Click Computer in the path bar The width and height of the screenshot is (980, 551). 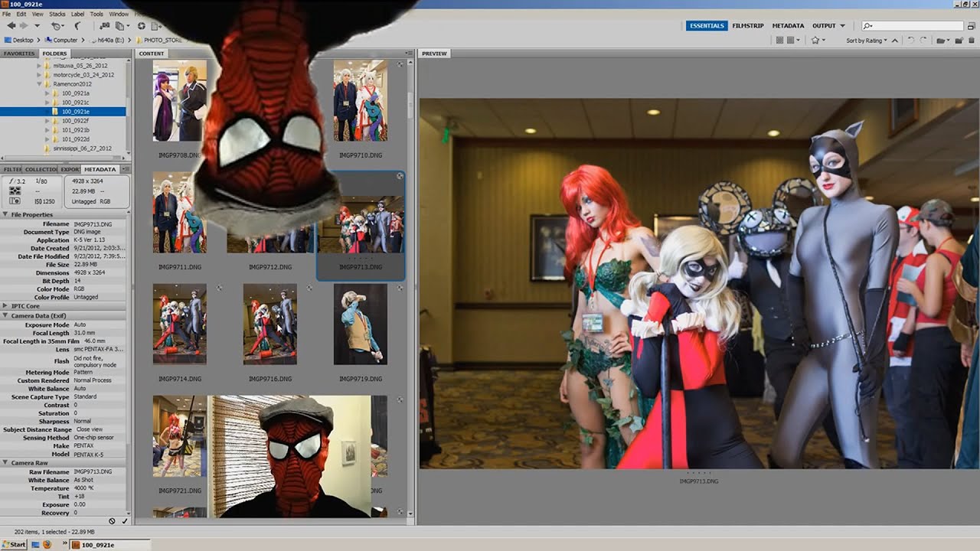point(61,40)
